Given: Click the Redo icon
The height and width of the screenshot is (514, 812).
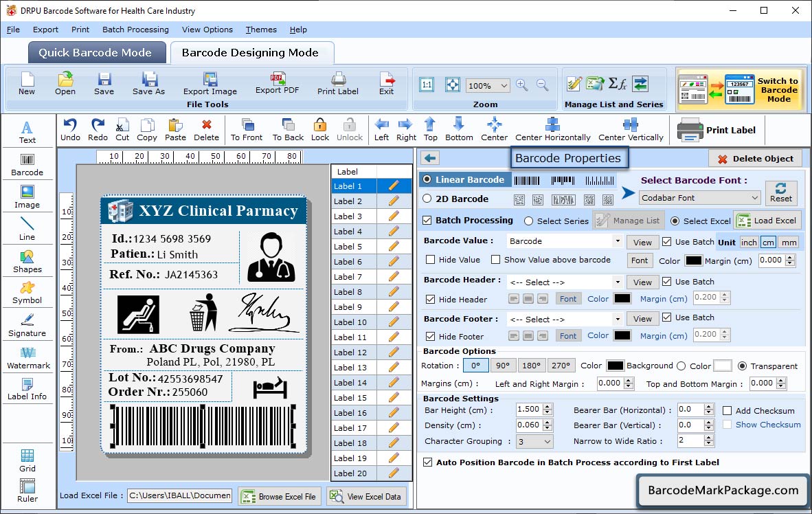Looking at the screenshot, I should tap(98, 130).
